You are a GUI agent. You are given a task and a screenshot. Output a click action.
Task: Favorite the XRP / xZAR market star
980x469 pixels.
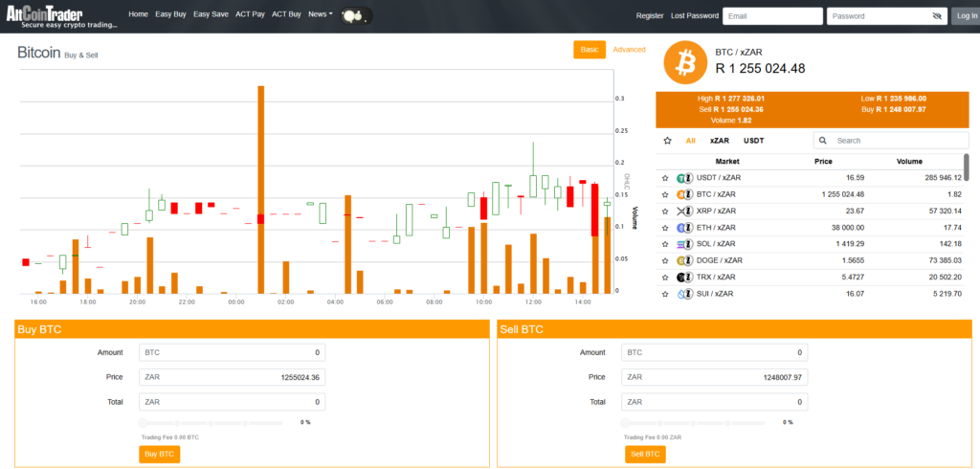click(665, 211)
